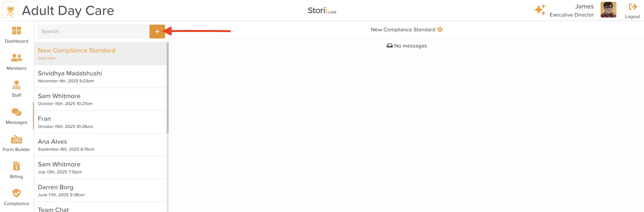This screenshot has width=644, height=212.
Task: Click the Logout icon
Action: pyautogui.click(x=632, y=7)
